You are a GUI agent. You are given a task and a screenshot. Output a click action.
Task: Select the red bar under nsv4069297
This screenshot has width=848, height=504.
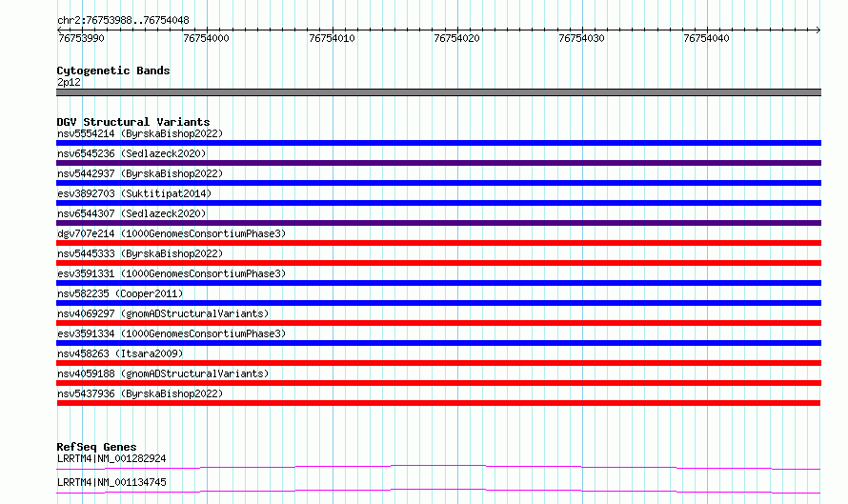438,323
